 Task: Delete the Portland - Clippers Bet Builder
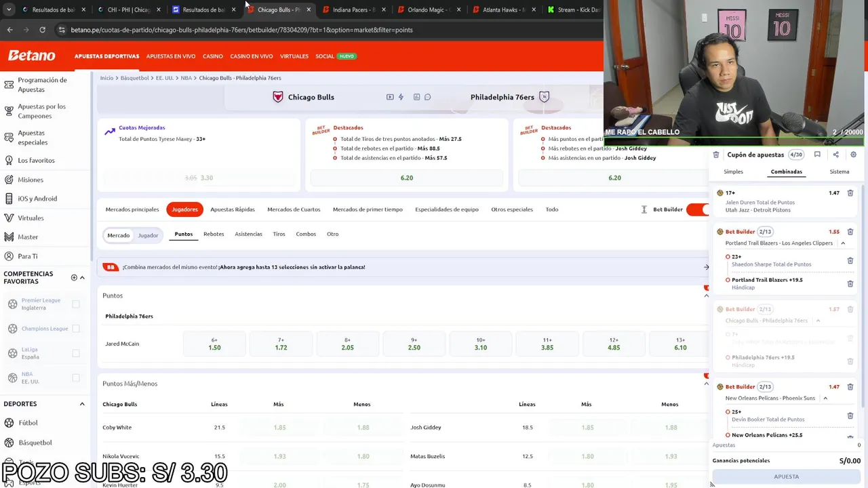click(850, 232)
